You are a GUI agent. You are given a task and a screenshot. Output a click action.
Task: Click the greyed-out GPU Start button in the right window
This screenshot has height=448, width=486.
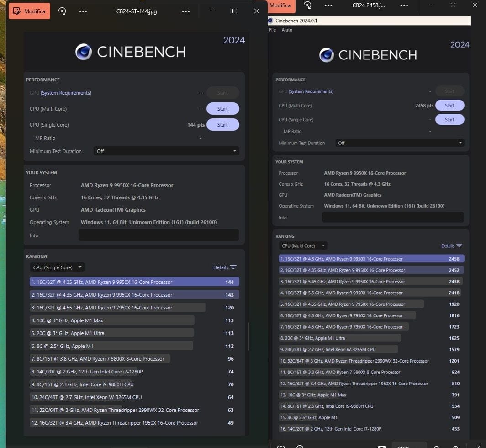(450, 91)
